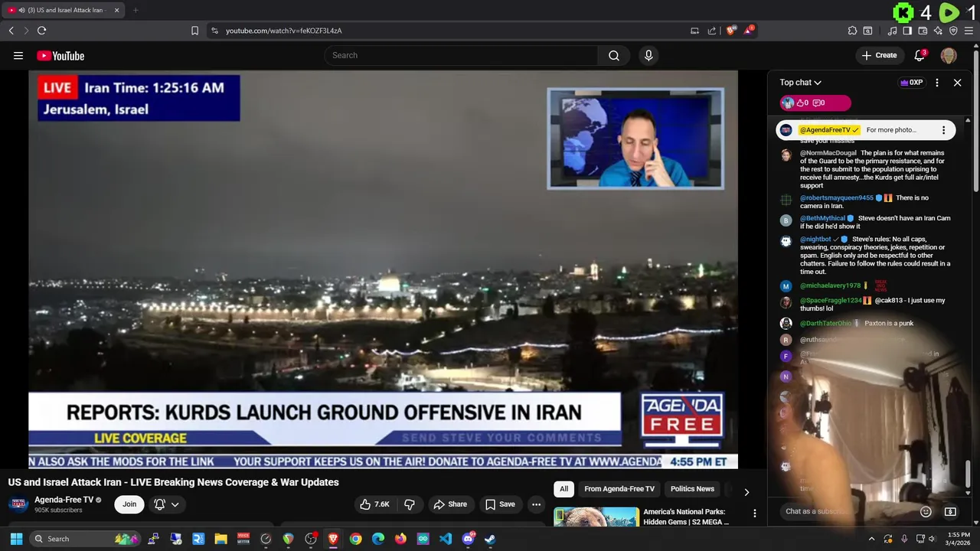This screenshot has width=980, height=551.
Task: Open the YouTube guide hamburger menu
Action: coord(18,55)
